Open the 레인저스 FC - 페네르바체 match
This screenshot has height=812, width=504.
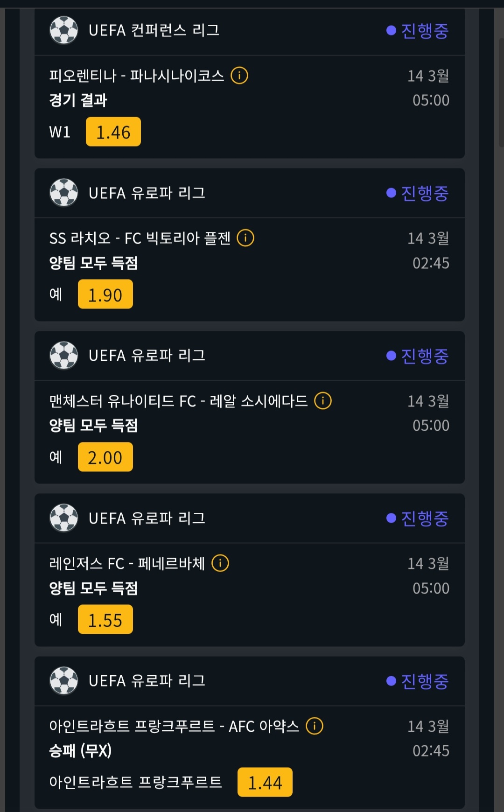pyautogui.click(x=127, y=564)
